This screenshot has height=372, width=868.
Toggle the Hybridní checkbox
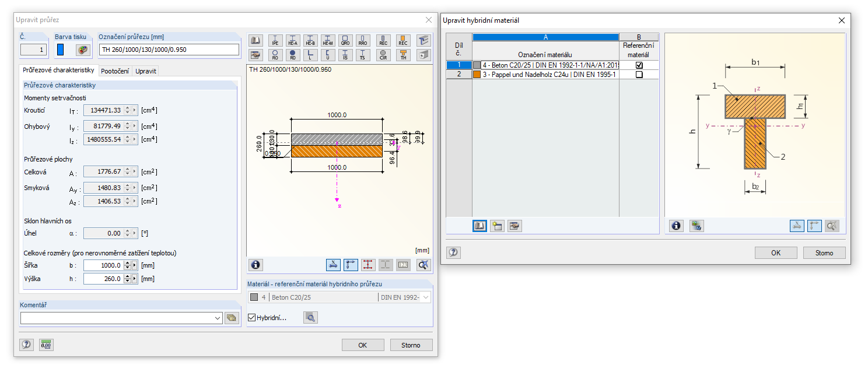click(x=252, y=318)
